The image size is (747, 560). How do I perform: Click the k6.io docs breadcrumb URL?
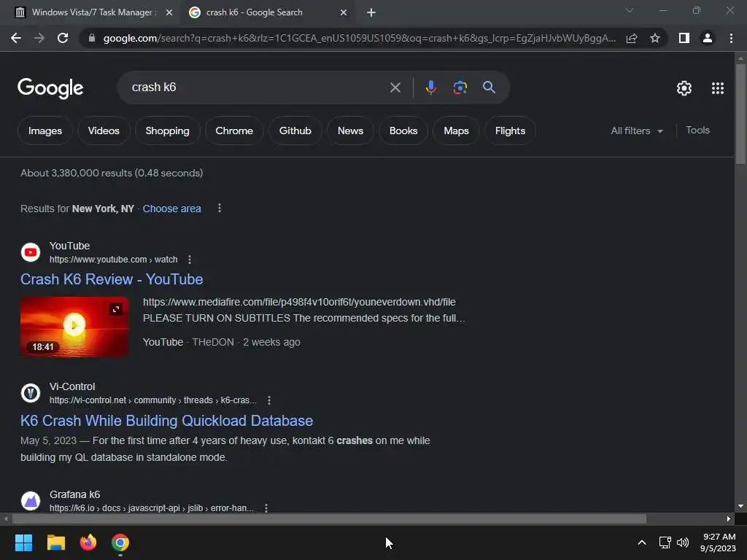[x=152, y=508]
